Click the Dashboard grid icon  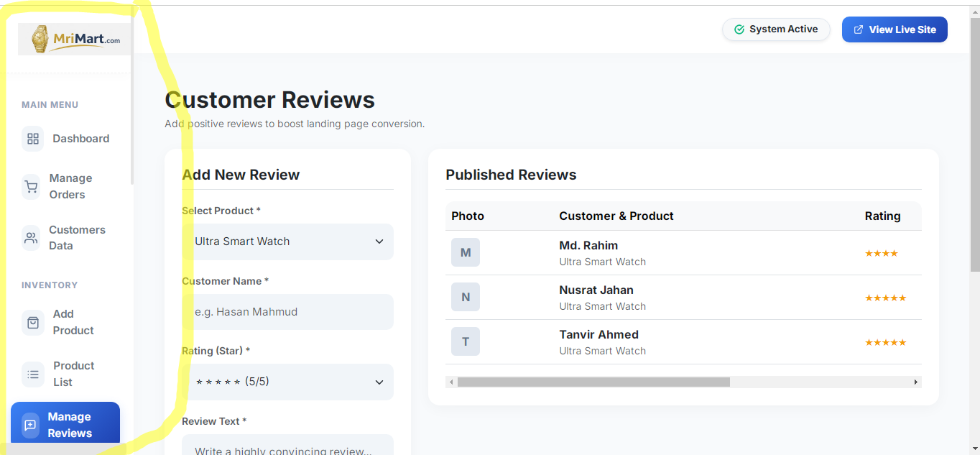pyautogui.click(x=33, y=139)
